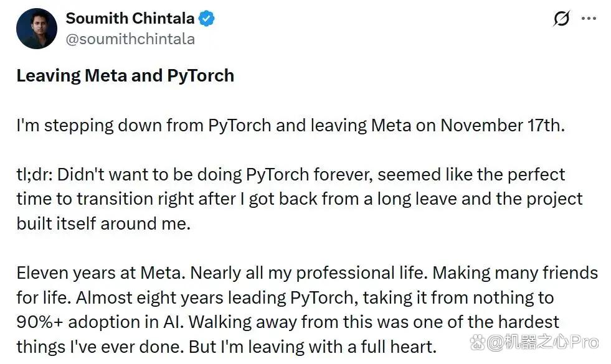Click the sentence leaving with a full heart
The height and width of the screenshot is (364, 611).
coord(343,347)
